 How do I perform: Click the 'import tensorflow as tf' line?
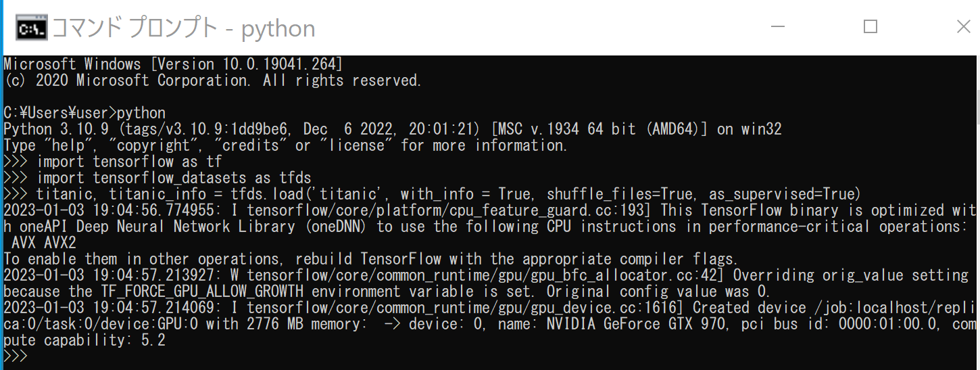click(x=112, y=162)
